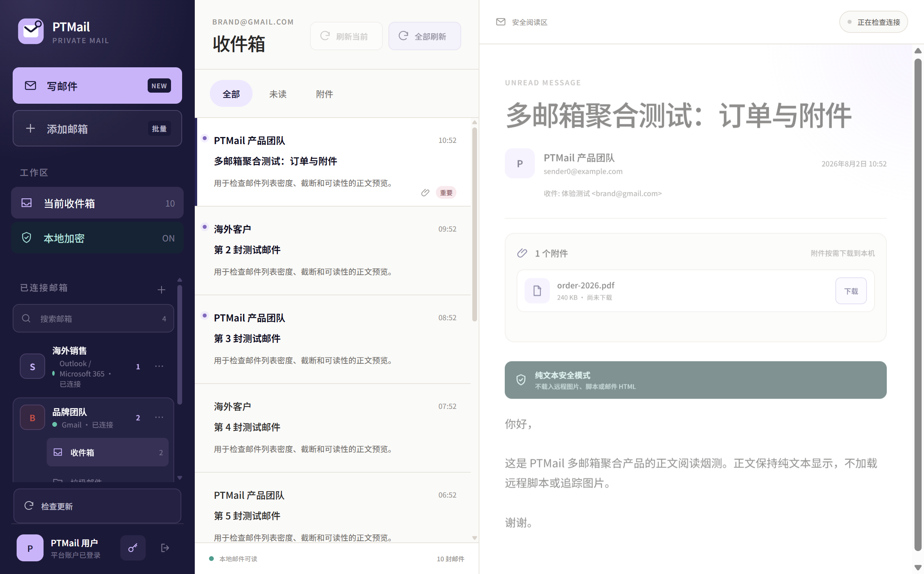Select 收件箱 folder under 品牌团队
The height and width of the screenshot is (574, 924).
(108, 452)
